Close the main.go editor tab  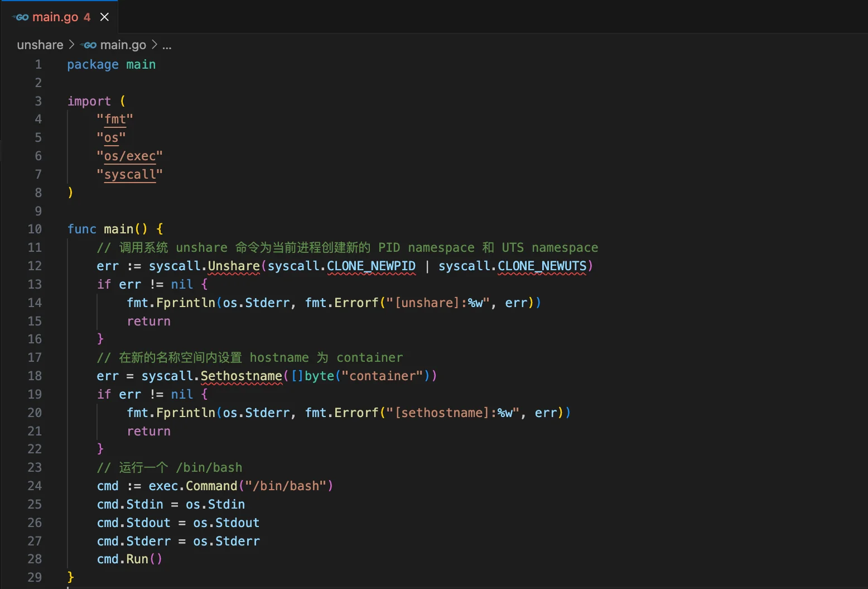(104, 17)
